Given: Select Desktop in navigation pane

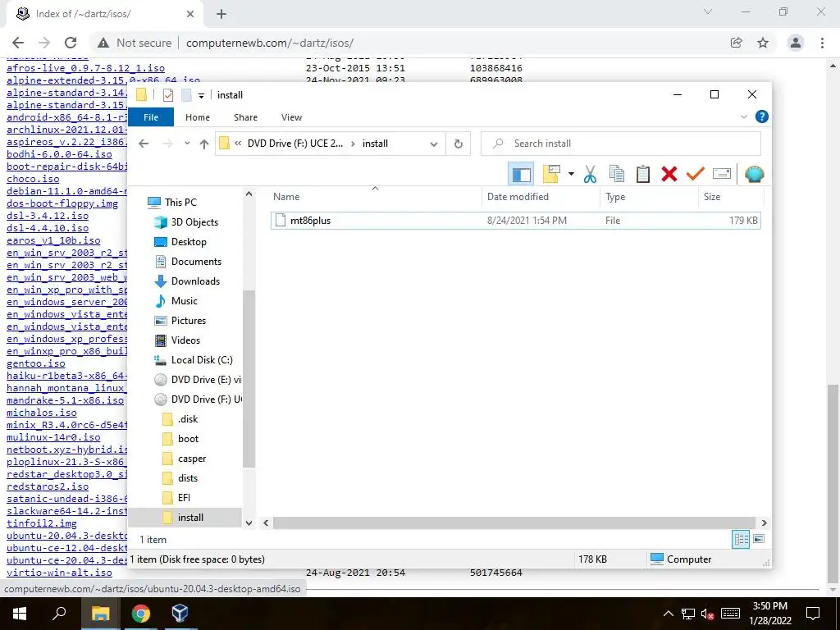Looking at the screenshot, I should tap(189, 242).
